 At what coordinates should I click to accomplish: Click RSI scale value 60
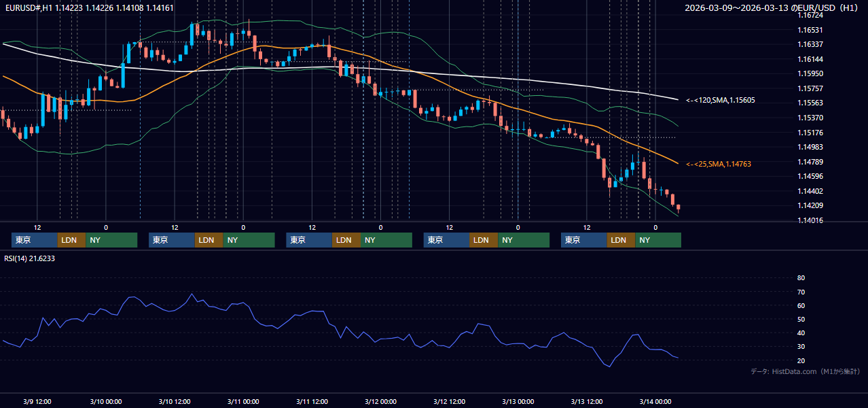pos(801,305)
